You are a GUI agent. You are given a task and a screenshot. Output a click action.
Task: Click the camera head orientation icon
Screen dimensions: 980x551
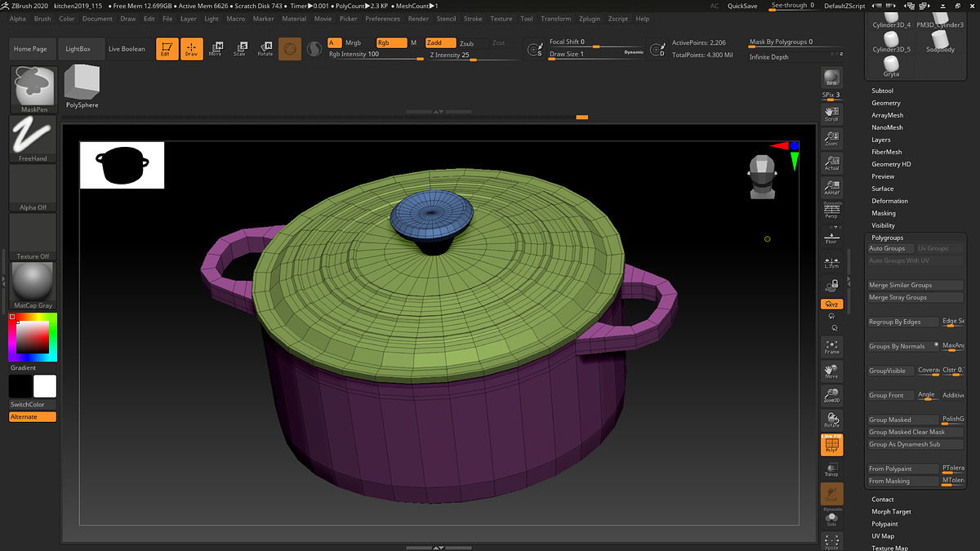tap(761, 177)
